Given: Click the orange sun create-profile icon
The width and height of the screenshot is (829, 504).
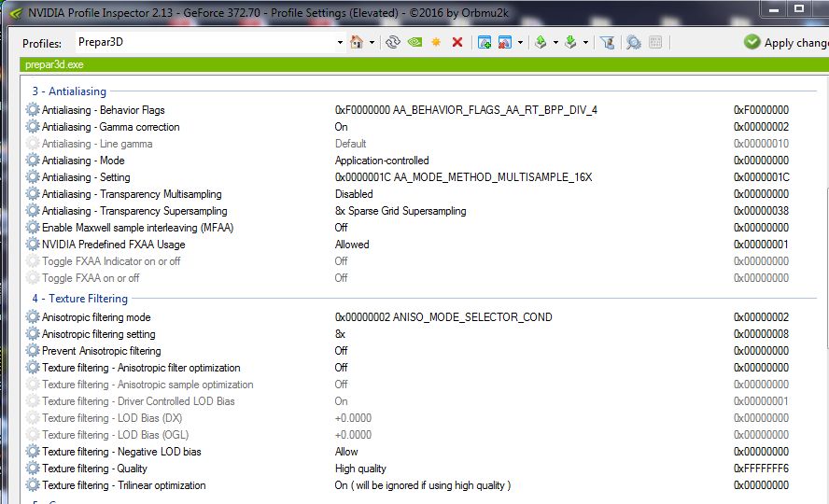Looking at the screenshot, I should [x=436, y=42].
